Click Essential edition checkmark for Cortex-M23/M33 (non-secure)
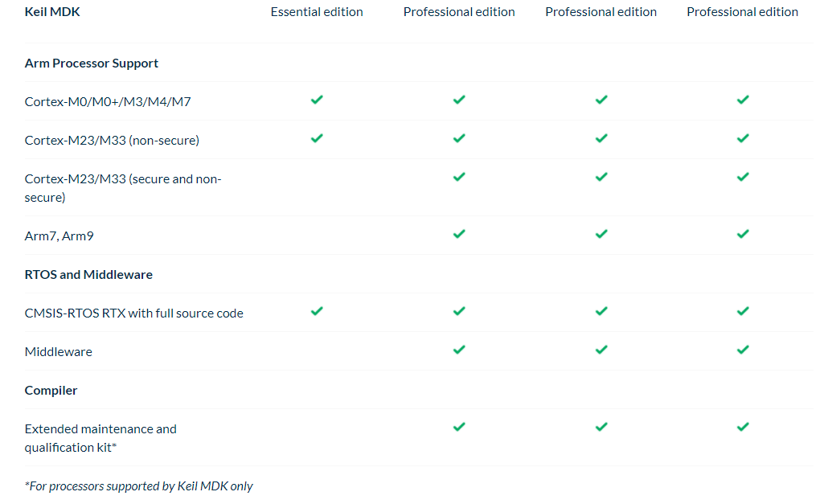 [317, 138]
